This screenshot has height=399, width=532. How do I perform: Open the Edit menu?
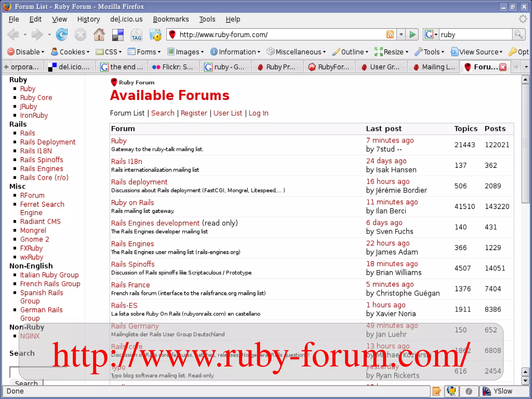(x=35, y=19)
